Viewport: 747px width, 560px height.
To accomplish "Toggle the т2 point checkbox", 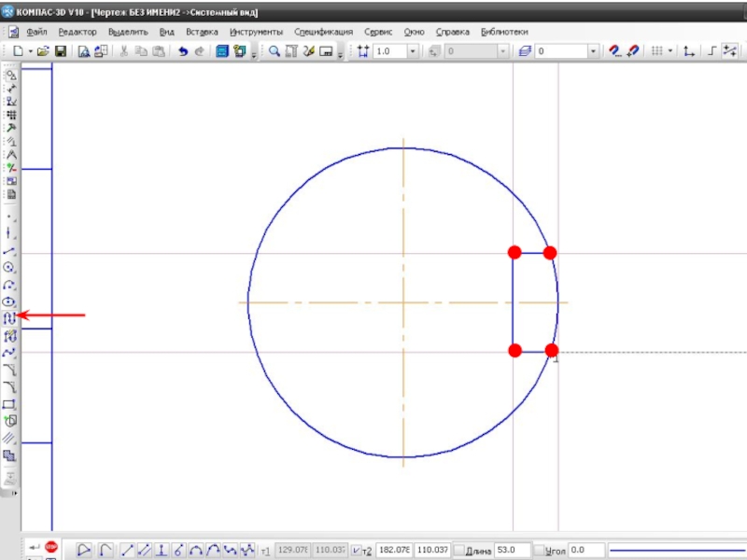I will pyautogui.click(x=356, y=551).
